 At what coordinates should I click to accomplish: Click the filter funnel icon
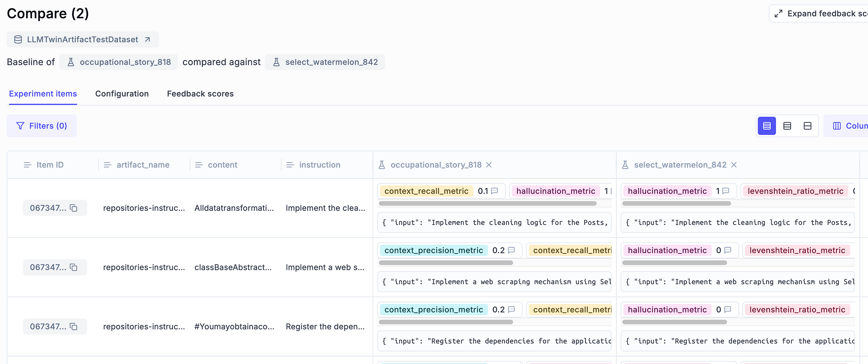point(20,126)
